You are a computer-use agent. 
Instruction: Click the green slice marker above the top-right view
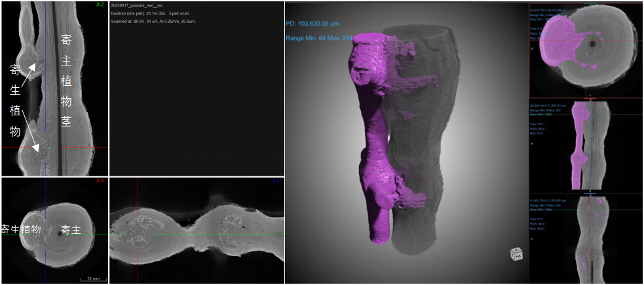[x=590, y=3]
